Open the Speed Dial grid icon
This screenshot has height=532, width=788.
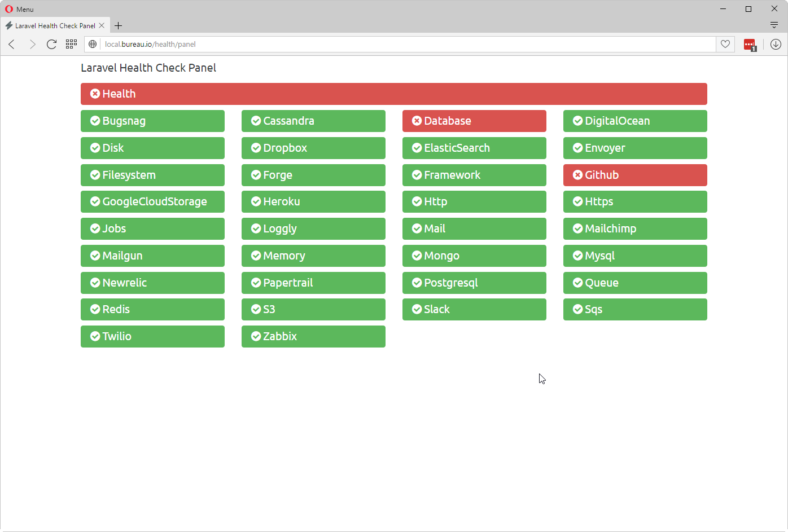[x=71, y=44]
